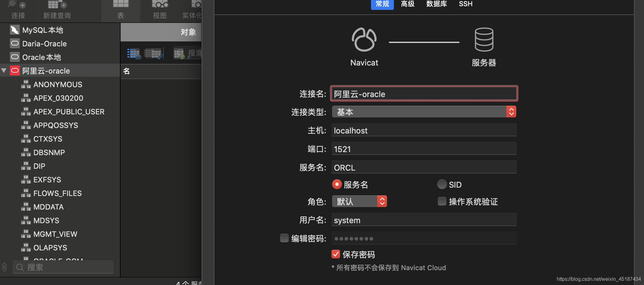This screenshot has width=644, height=285.
Task: Click the 服务名 ORCL field
Action: (x=424, y=167)
